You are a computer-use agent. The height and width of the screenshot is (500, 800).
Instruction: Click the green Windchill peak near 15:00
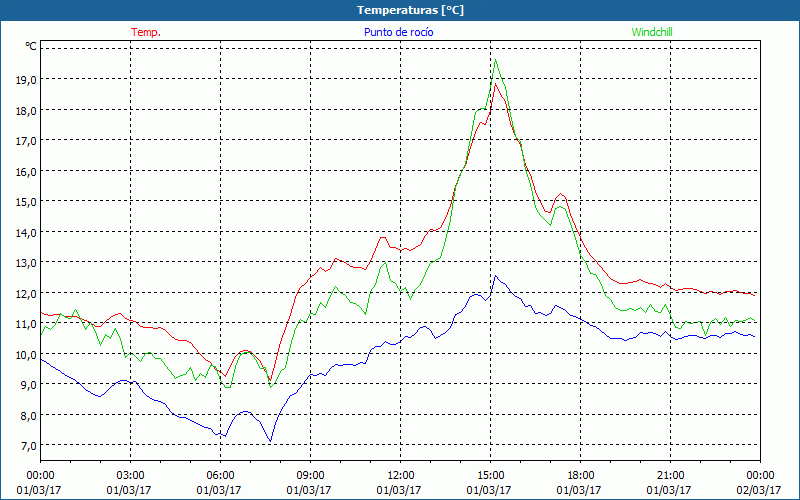point(495,60)
